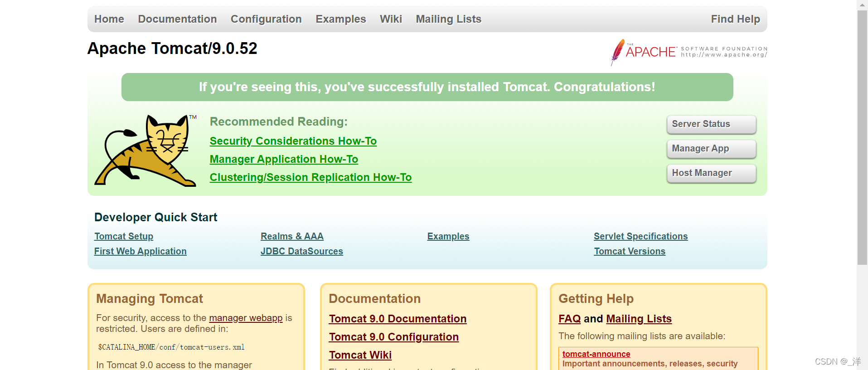
Task: Click the tomcat-announce mailing list link
Action: coord(596,354)
